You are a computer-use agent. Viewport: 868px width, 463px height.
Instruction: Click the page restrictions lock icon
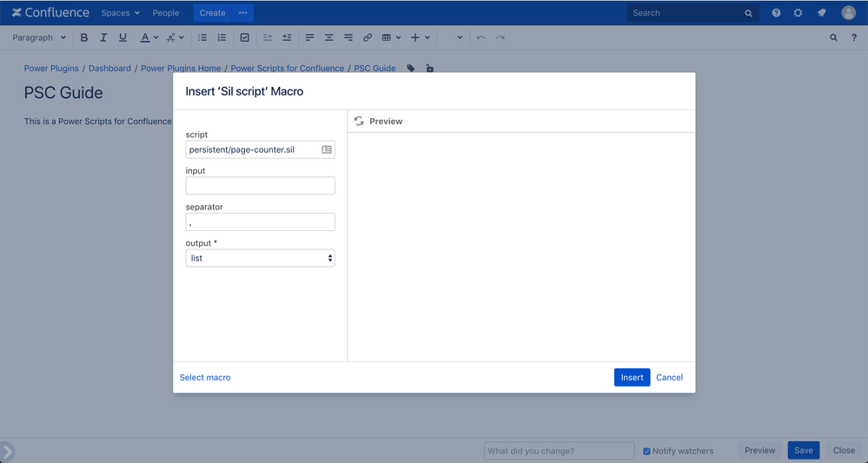tap(429, 68)
